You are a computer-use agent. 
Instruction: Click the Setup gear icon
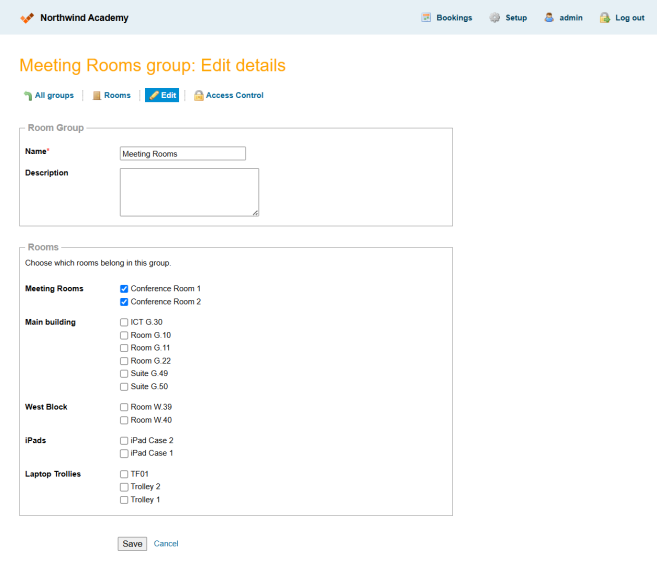[494, 18]
